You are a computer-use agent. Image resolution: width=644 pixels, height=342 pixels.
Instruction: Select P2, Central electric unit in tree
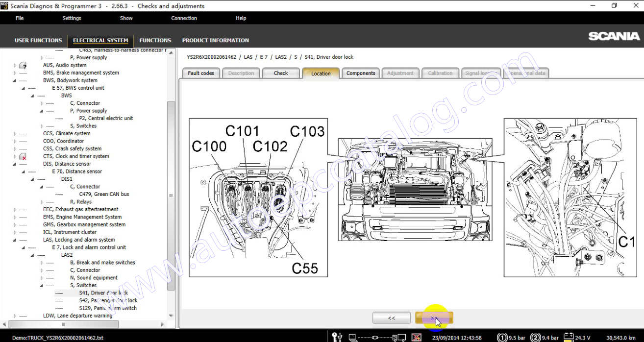[106, 119]
